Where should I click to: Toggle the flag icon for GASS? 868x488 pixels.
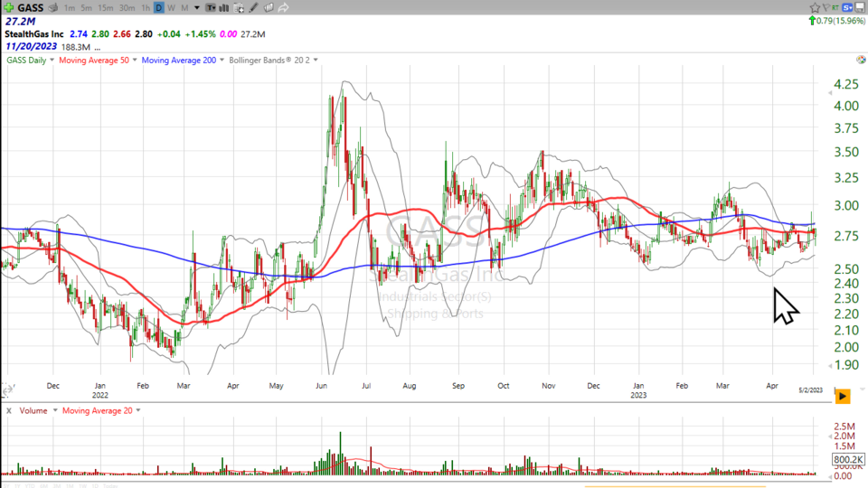[826, 7]
